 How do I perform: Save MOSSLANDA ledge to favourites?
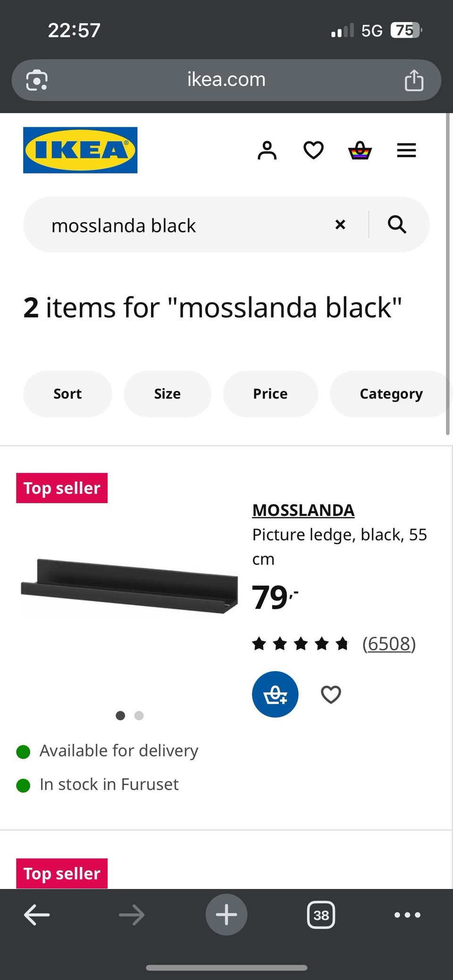tap(331, 694)
